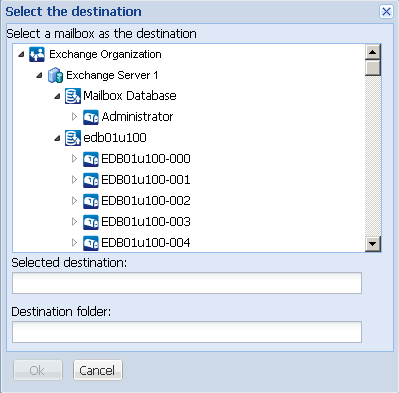Select EDB01u100-003 as destination
Image resolution: width=399 pixels, height=393 pixels.
pos(146,222)
